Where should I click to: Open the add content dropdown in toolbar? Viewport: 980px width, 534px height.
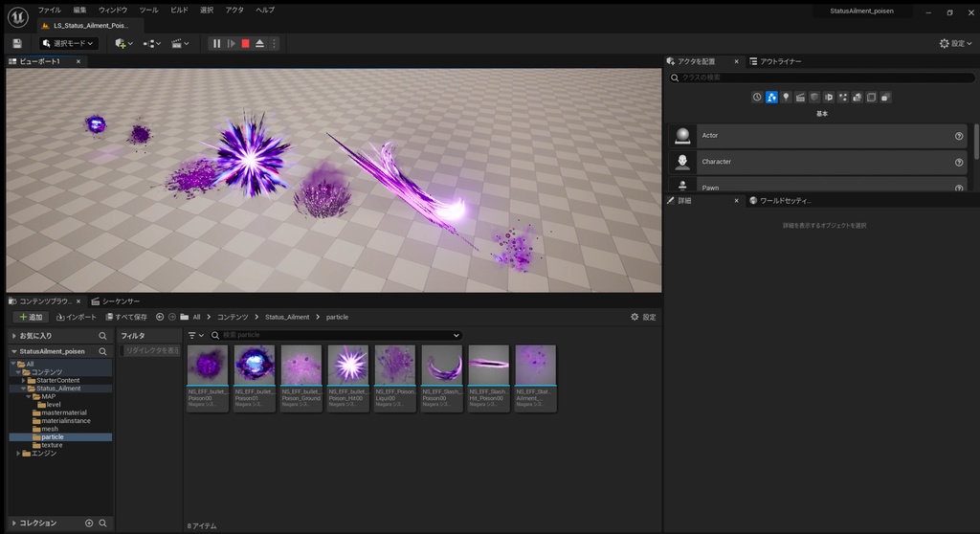123,43
